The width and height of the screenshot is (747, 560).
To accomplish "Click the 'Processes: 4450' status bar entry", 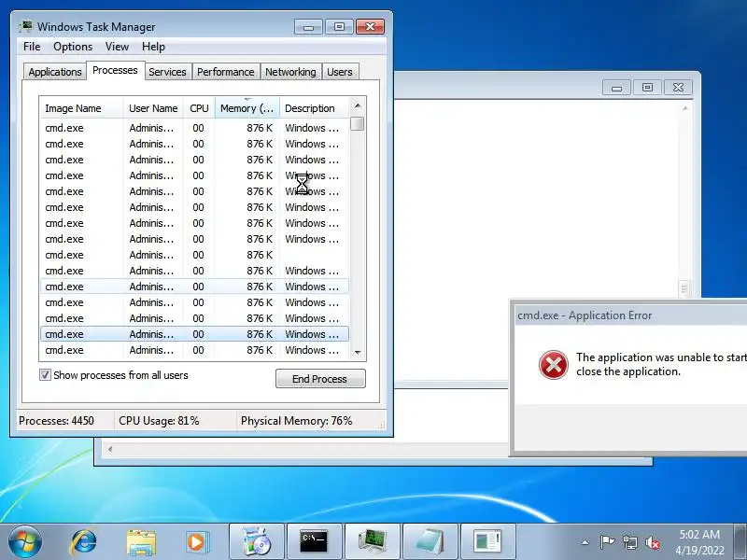I will 56,421.
